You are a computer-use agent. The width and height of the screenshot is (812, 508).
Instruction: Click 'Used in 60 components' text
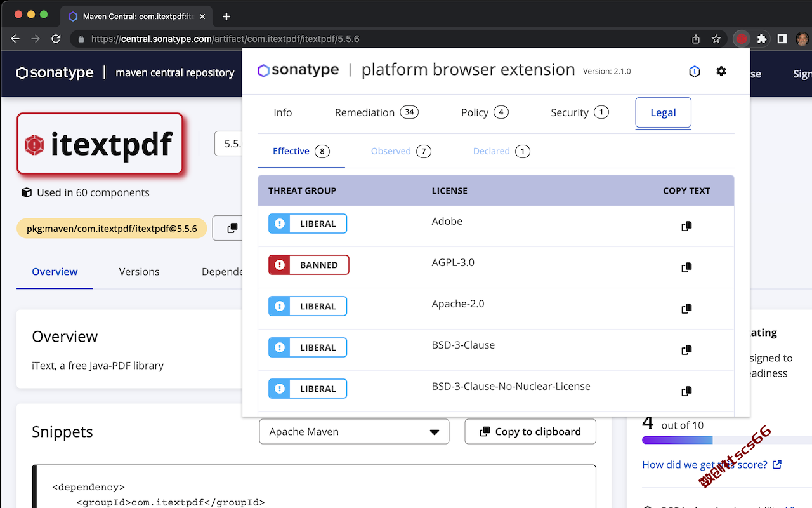pyautogui.click(x=93, y=192)
